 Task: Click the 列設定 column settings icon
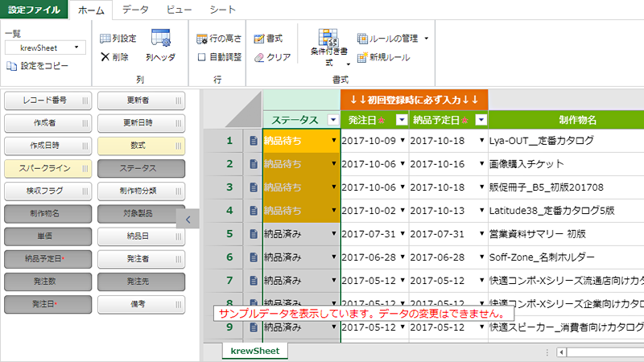[x=106, y=38]
